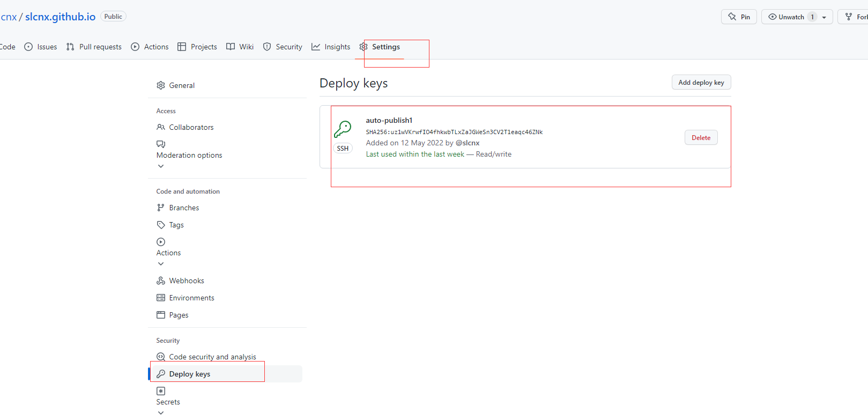Click the Public visibility badge

click(113, 17)
